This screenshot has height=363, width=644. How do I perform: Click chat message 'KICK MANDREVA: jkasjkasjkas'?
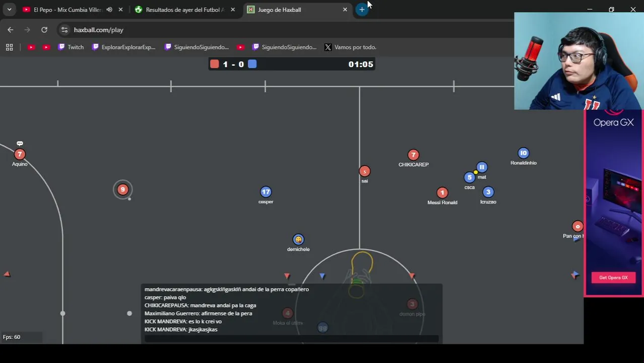[181, 330]
